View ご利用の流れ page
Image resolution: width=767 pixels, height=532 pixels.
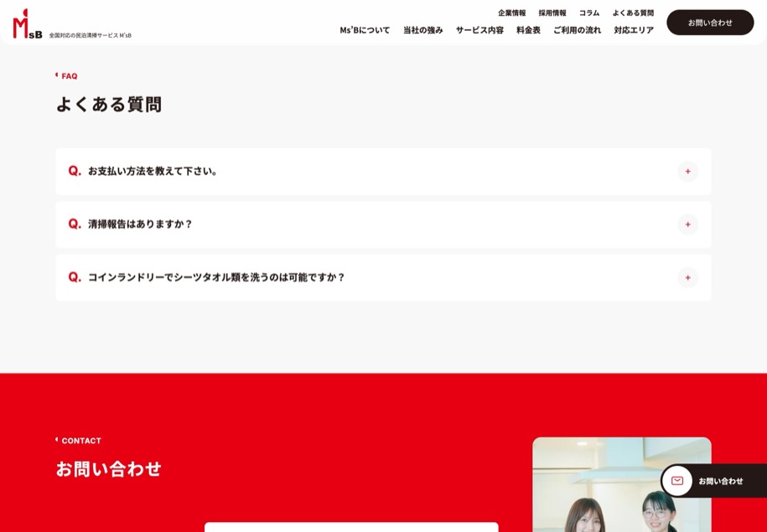577,30
